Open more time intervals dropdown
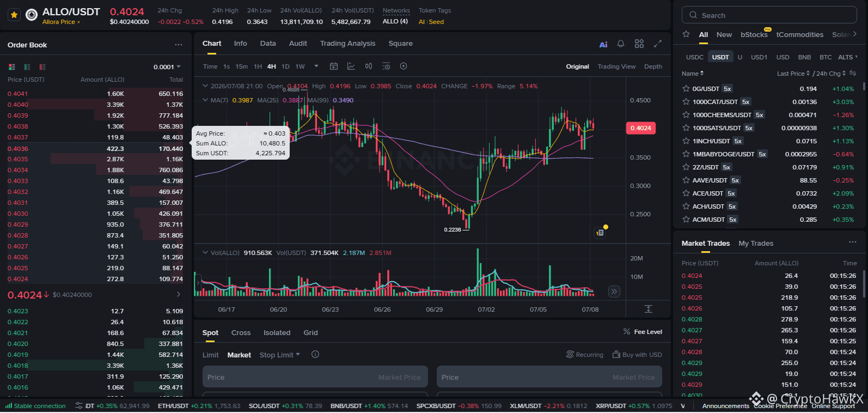Viewport: 868px width, 413px height. (x=316, y=66)
